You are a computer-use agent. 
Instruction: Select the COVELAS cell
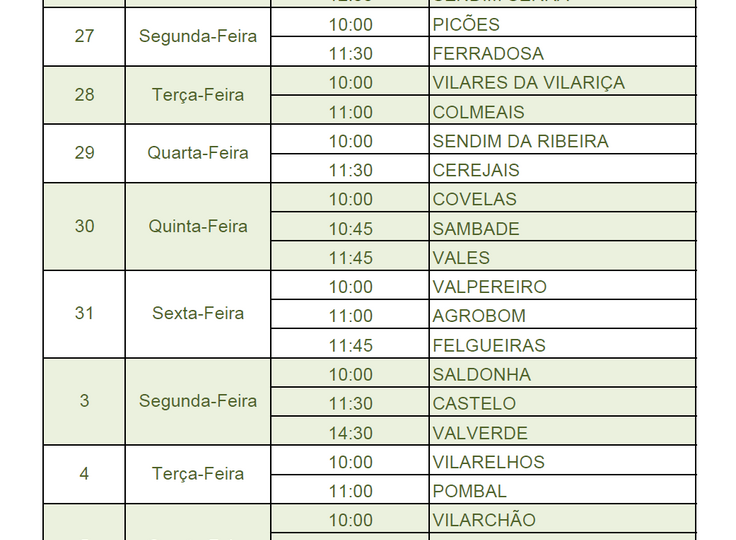[x=562, y=198]
